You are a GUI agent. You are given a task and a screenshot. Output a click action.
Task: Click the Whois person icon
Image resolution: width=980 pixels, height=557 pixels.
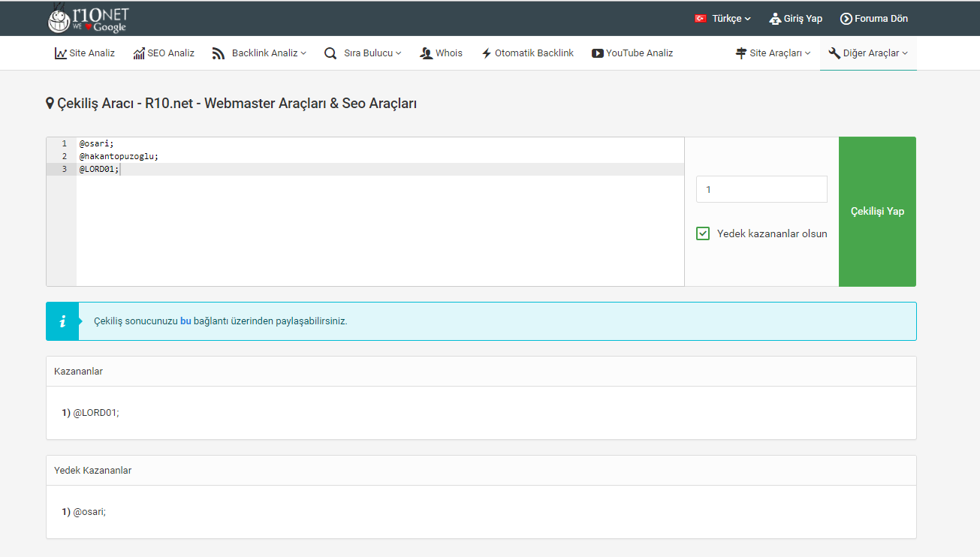(x=427, y=53)
